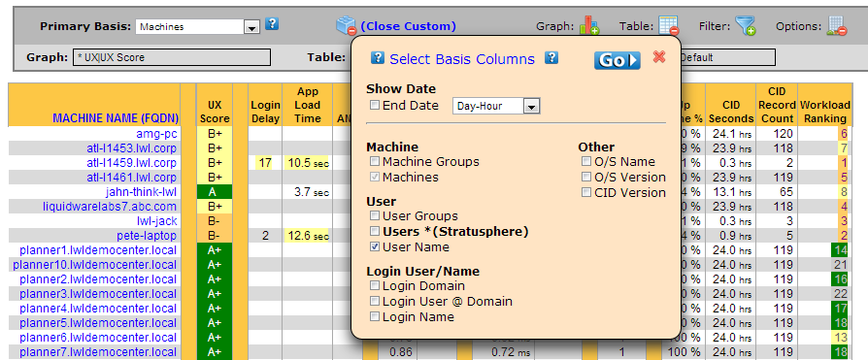The image size is (868, 360).
Task: Open the Filter funnel icon
Action: tap(745, 25)
